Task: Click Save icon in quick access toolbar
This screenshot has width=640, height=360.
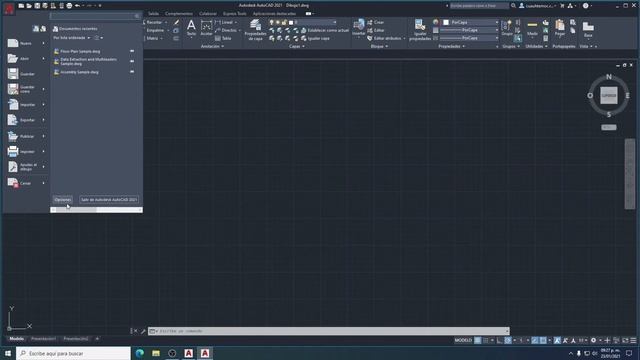Action: click(37, 6)
